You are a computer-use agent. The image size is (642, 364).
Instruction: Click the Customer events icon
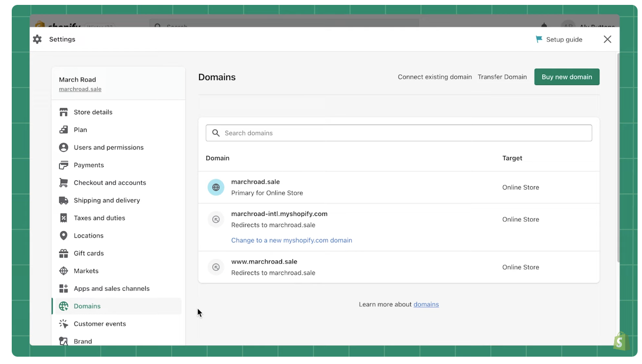click(x=64, y=323)
